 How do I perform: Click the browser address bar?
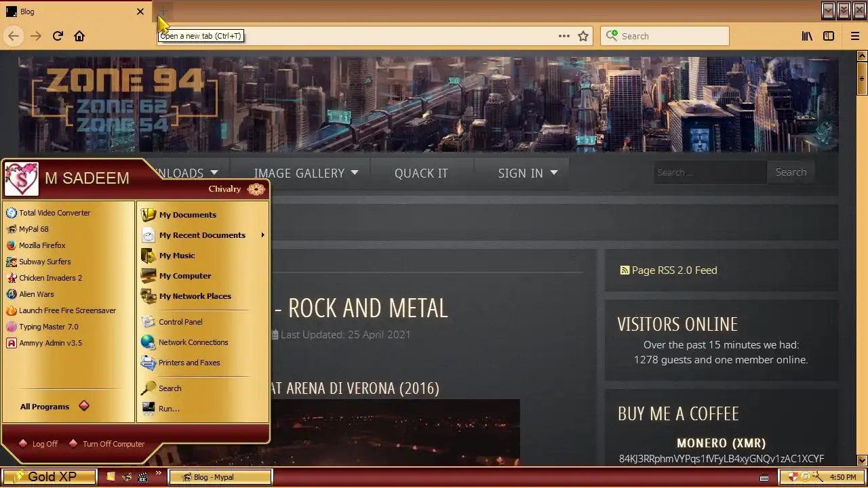click(375, 36)
